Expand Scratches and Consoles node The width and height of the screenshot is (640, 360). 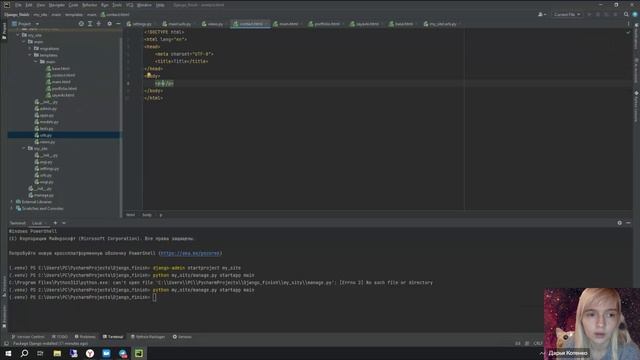click(x=11, y=209)
